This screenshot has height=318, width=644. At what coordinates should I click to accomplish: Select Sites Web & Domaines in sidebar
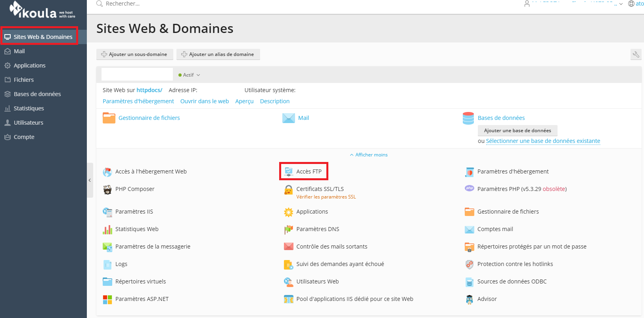click(x=43, y=37)
